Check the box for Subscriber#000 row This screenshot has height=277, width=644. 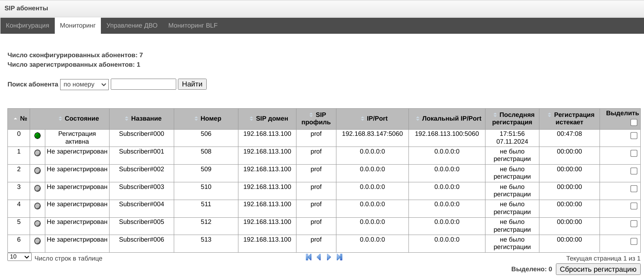[x=634, y=135]
